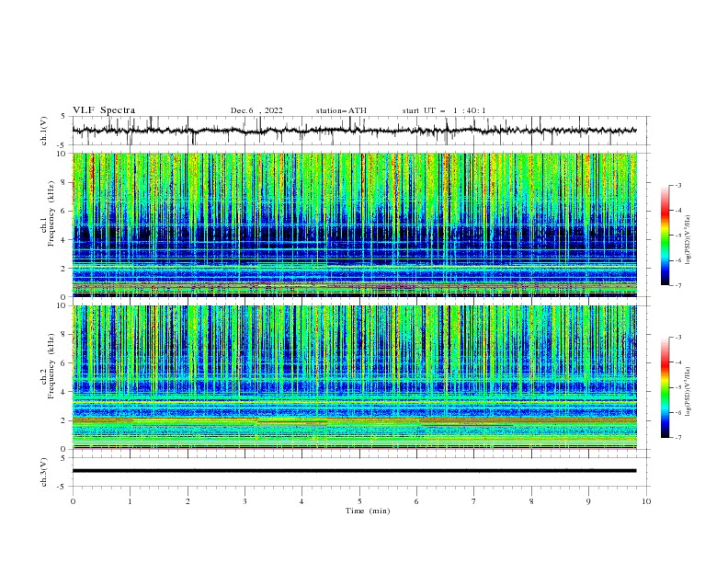The height and width of the screenshot is (563, 728).
Task: Click the "5" tick on the ch.1(V) axis
Action: coord(63,117)
